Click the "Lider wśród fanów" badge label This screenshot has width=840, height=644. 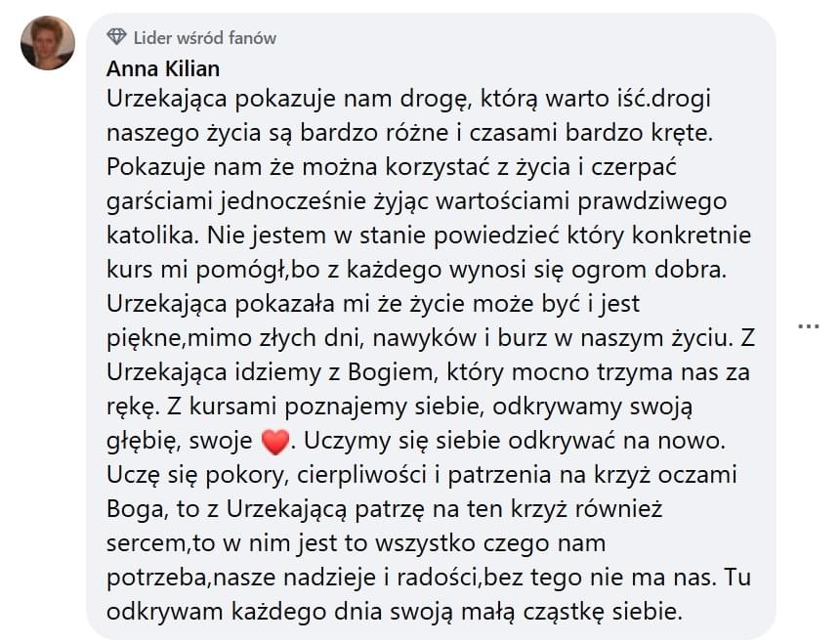pos(205,38)
